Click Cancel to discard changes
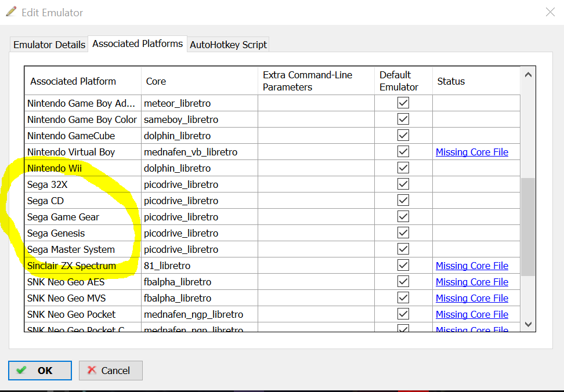This screenshot has height=392, width=564. [x=111, y=371]
